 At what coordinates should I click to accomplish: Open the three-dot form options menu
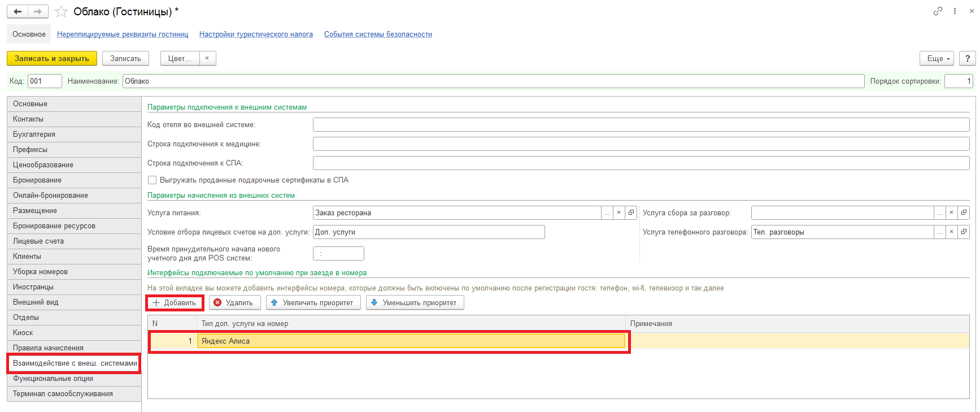955,11
